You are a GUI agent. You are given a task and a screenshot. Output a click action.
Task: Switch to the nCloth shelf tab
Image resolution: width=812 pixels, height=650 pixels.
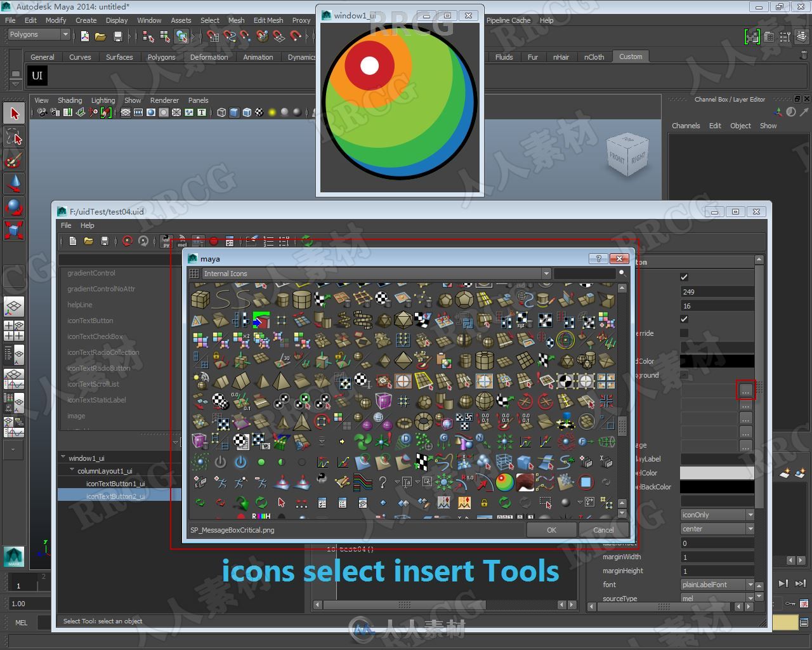(x=594, y=57)
